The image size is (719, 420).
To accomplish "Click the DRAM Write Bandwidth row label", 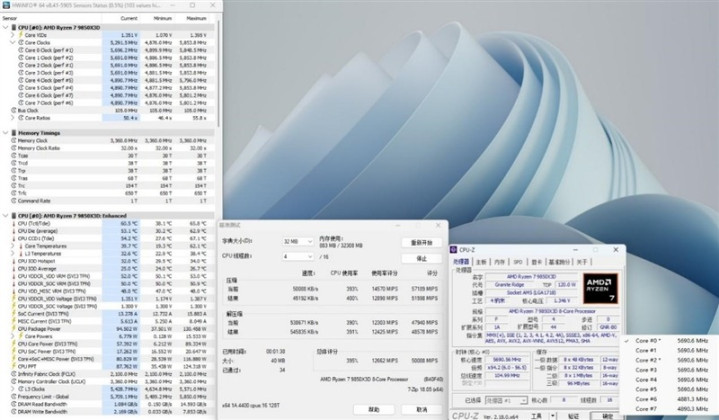I will [42, 412].
